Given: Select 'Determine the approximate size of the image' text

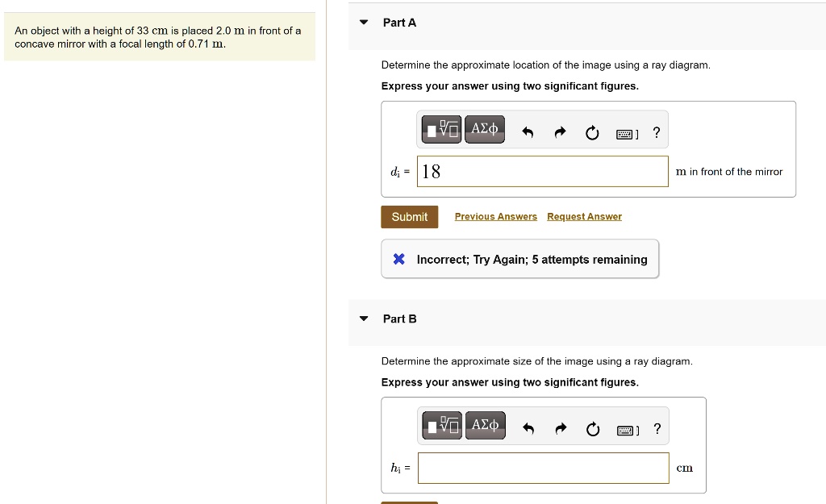Looking at the screenshot, I should [x=536, y=361].
